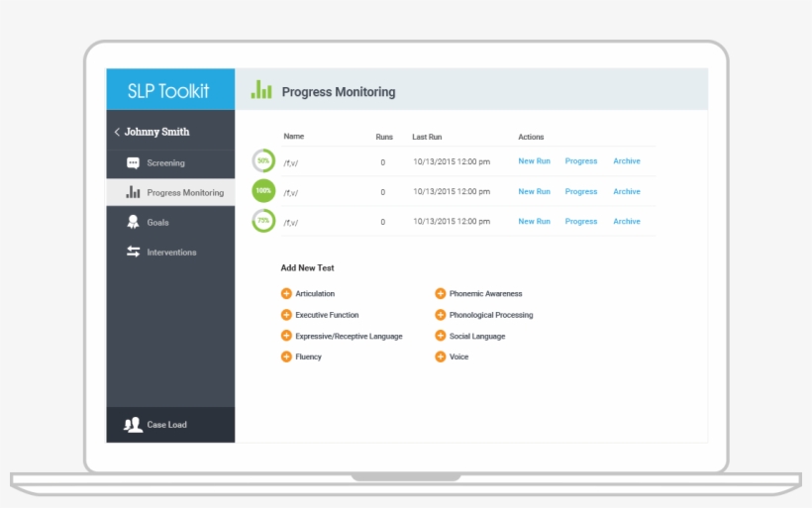The width and height of the screenshot is (812, 508).
Task: Open Interventions from the sidebar
Action: coord(170,253)
